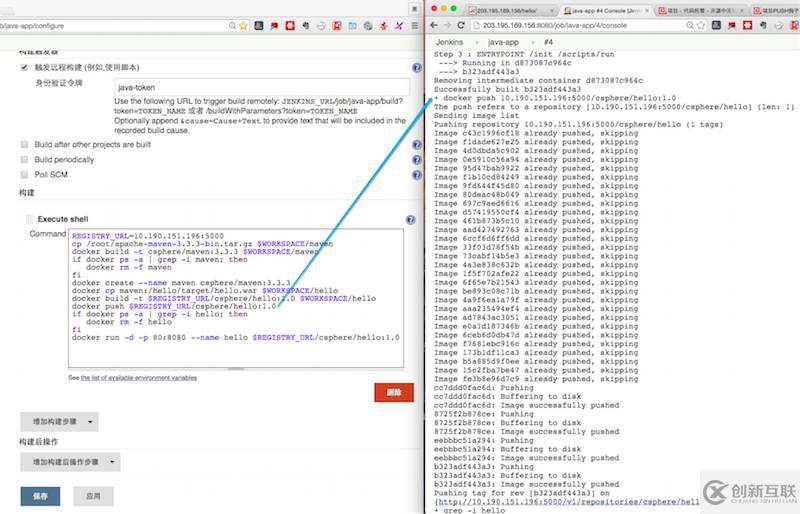This screenshot has width=800, height=514.
Task: Open the blue-and-gold extension in the right window toolbar
Action: (x=716, y=25)
